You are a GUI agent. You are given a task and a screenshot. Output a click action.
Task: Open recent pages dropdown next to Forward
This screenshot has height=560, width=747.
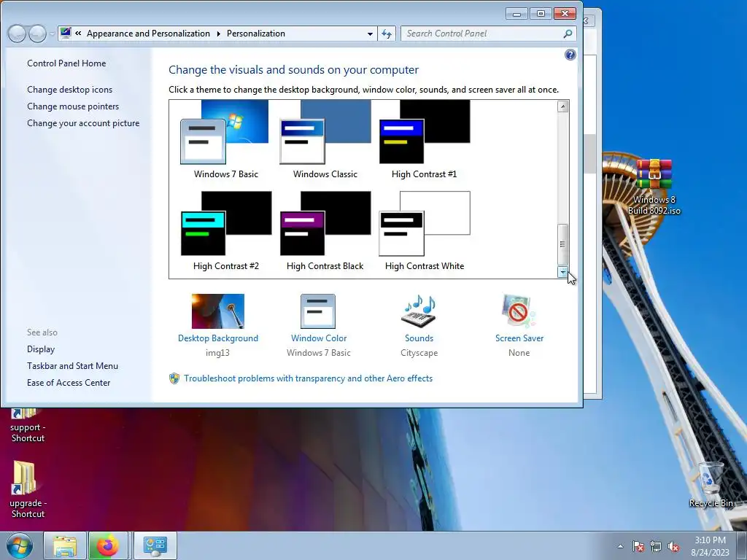(x=52, y=34)
